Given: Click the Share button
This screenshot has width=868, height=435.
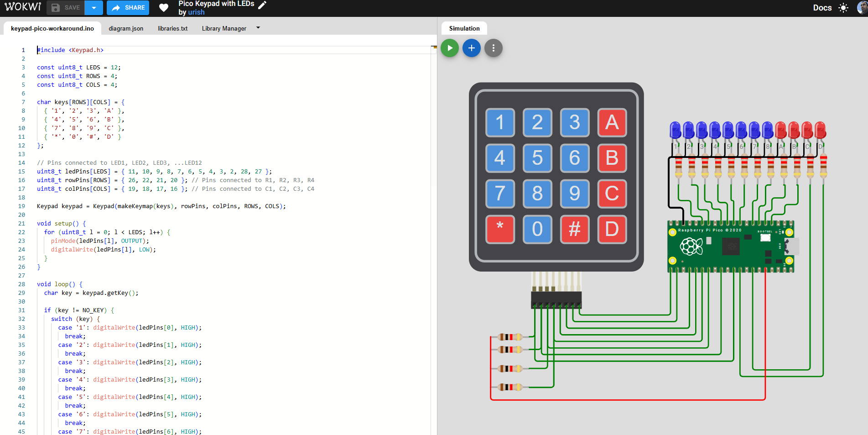Looking at the screenshot, I should coord(128,8).
